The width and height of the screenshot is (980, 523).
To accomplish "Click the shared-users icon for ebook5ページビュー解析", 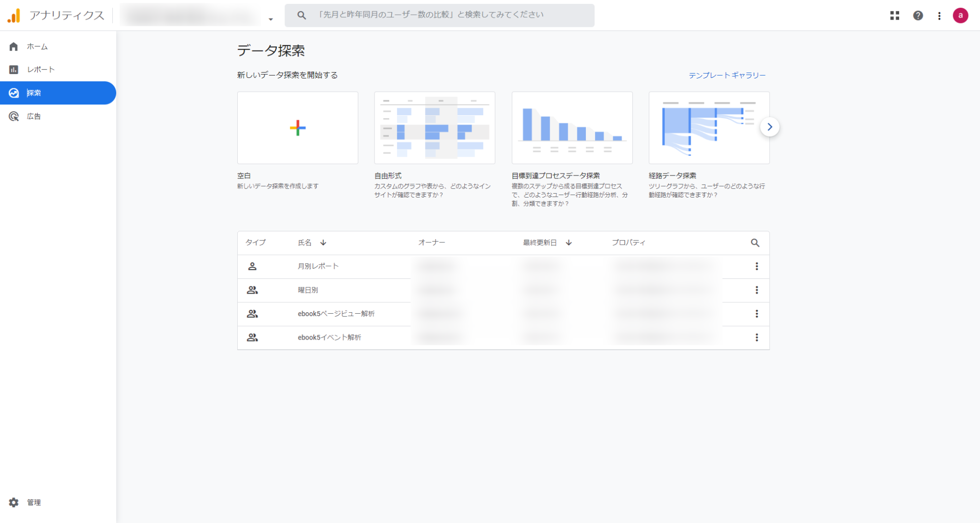I will click(x=252, y=314).
